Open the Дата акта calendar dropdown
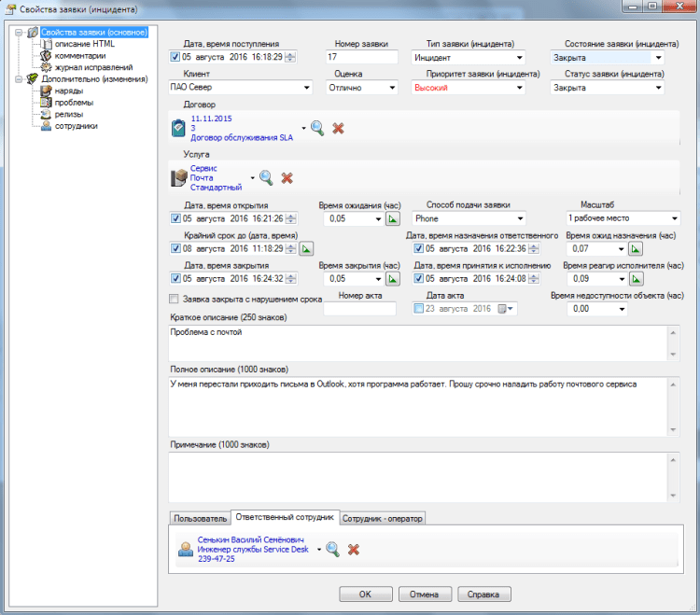Image resolution: width=700 pixels, height=615 pixels. pos(506,309)
